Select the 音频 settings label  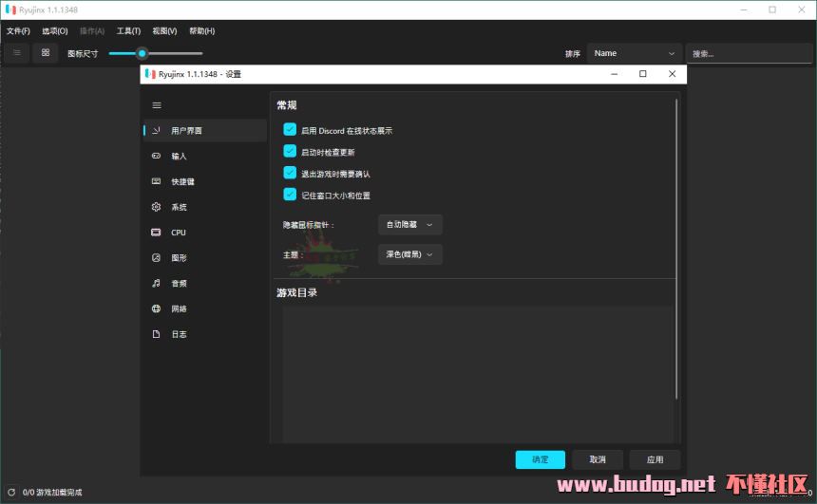[x=179, y=284]
